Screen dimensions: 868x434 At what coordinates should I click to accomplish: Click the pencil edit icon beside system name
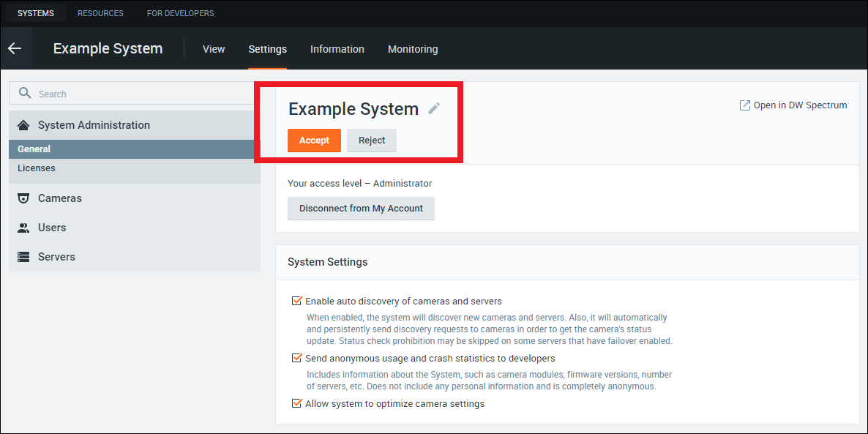tap(434, 108)
